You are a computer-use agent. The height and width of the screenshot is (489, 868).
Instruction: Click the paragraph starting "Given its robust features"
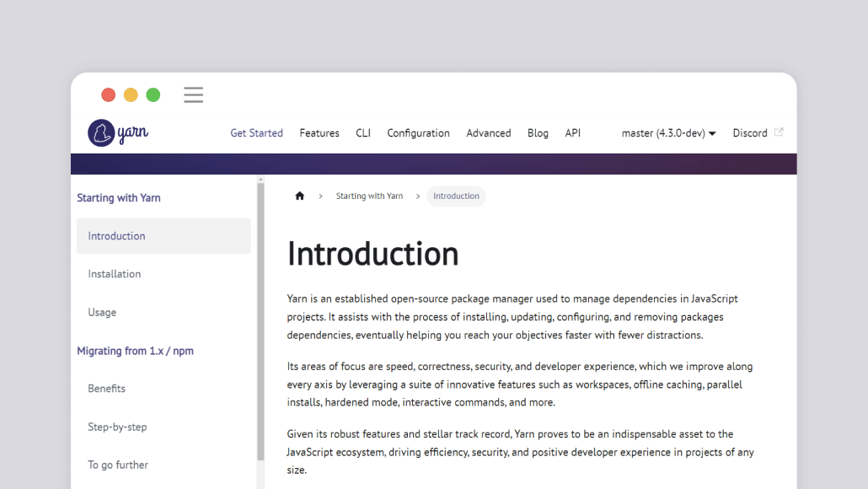click(520, 452)
